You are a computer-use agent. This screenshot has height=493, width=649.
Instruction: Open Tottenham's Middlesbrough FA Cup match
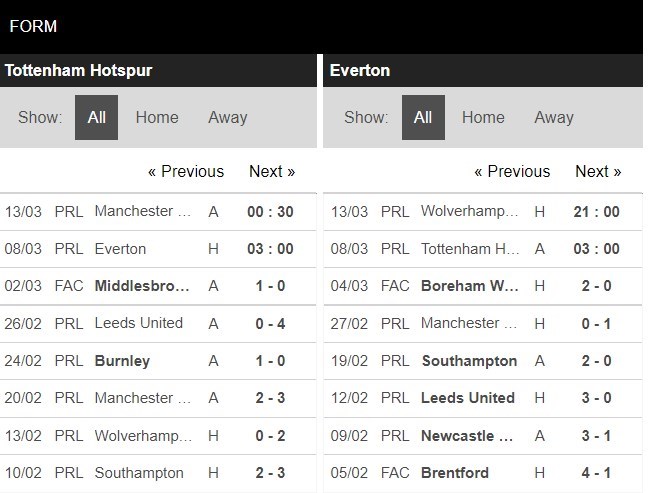[x=142, y=286]
